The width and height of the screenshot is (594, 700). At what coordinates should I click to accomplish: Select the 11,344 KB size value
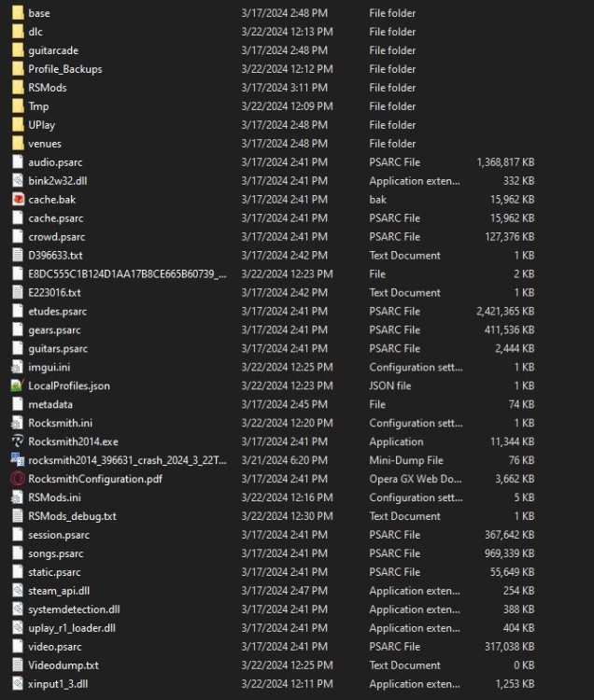pyautogui.click(x=512, y=441)
